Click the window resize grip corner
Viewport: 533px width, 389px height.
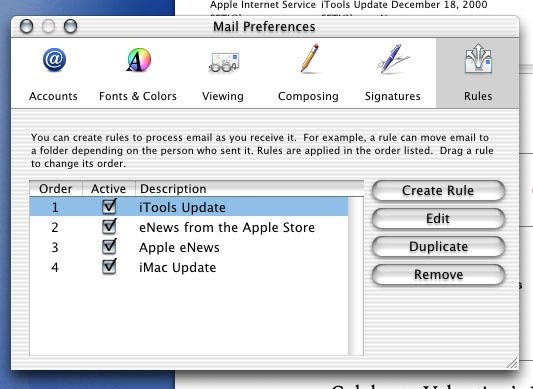tap(512, 363)
